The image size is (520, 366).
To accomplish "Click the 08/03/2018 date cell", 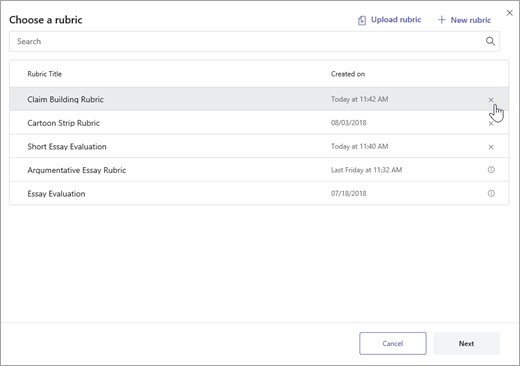I will pos(348,123).
